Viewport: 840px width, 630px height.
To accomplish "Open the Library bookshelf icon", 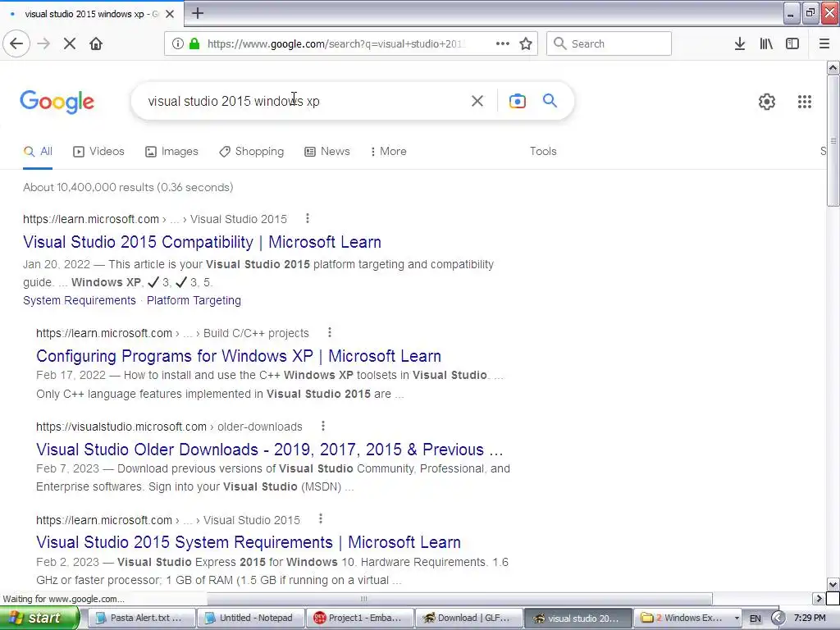I will point(766,43).
